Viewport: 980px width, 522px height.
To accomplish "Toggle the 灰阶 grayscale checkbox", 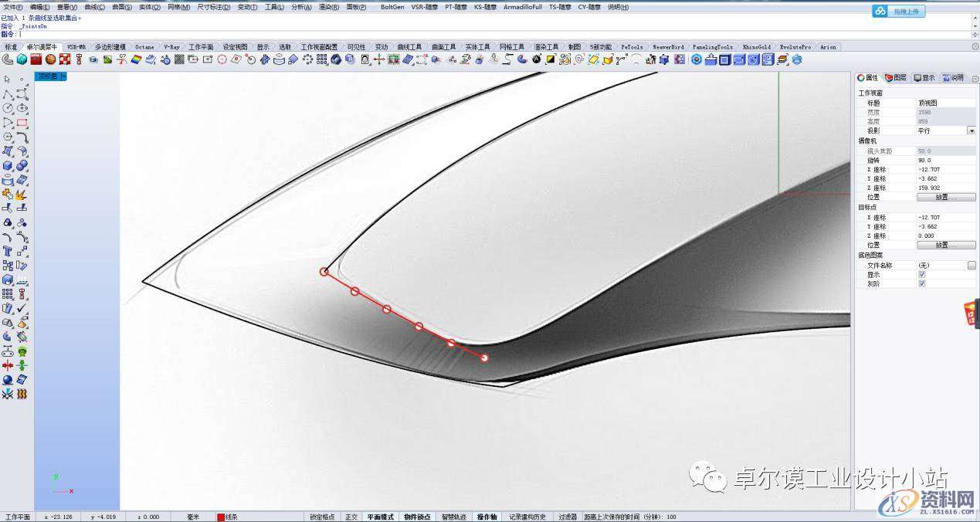I will (x=921, y=283).
